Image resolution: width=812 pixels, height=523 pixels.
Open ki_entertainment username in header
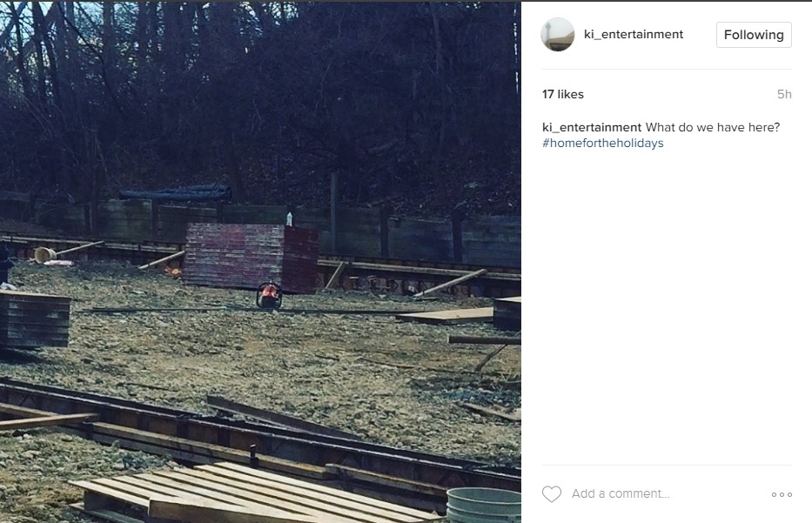pos(634,34)
